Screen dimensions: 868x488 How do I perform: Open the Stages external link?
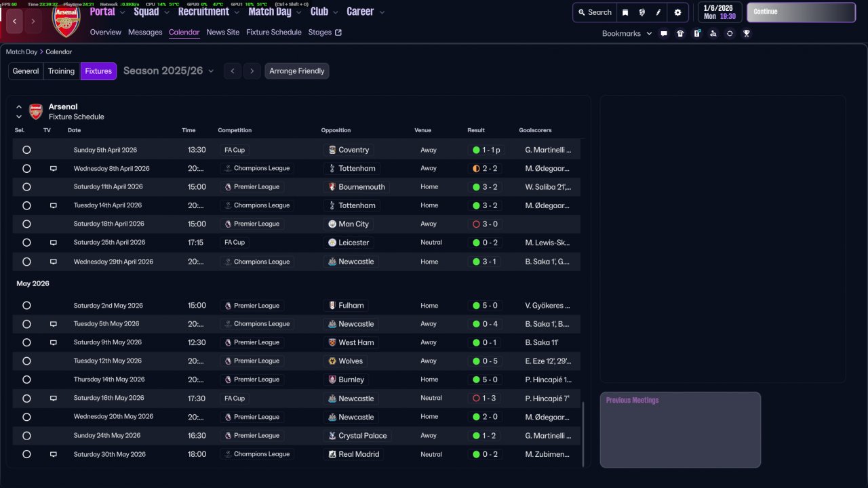click(325, 32)
